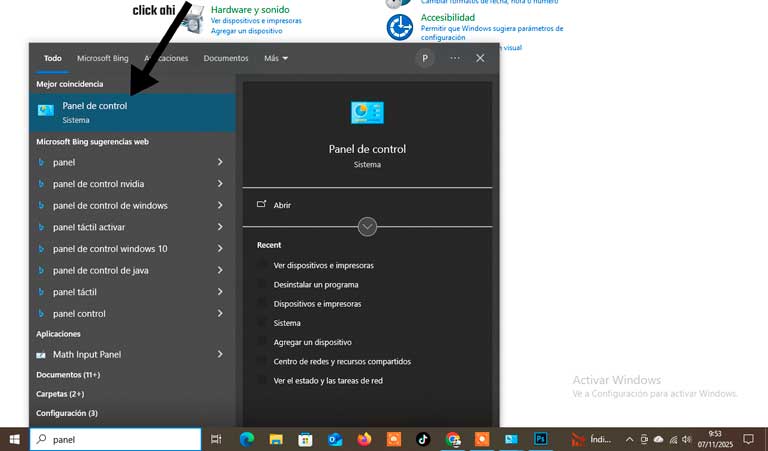Close the search panel with X
The height and width of the screenshot is (451, 768).
click(480, 58)
